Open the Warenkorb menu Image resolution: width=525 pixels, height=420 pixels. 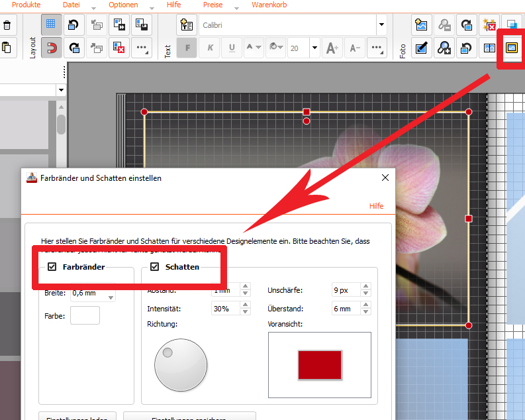click(269, 5)
